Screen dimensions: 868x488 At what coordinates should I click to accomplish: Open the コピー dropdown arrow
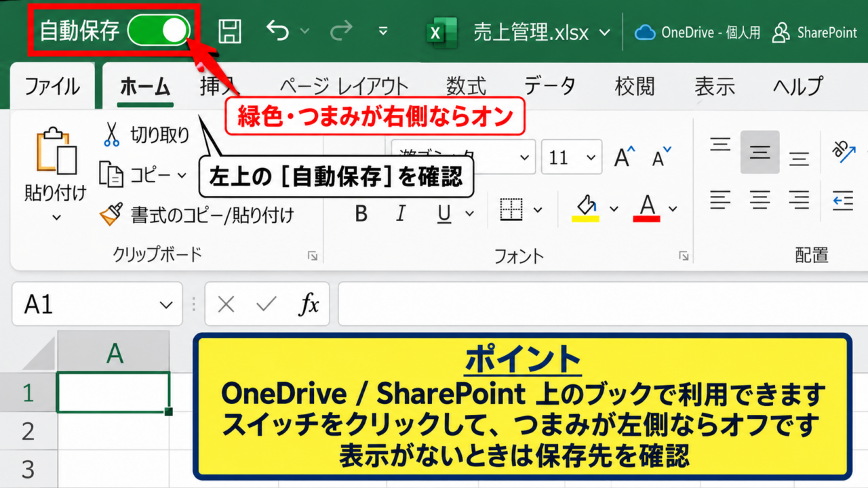click(182, 176)
